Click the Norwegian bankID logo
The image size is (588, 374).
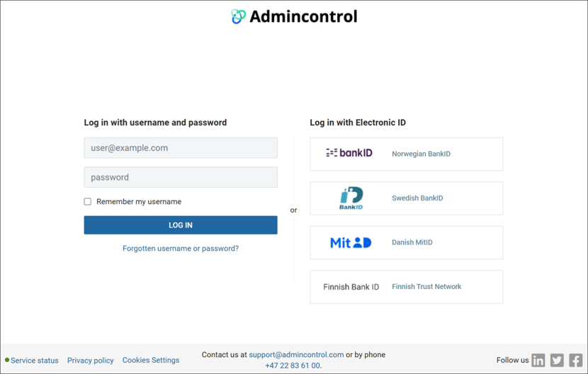349,153
